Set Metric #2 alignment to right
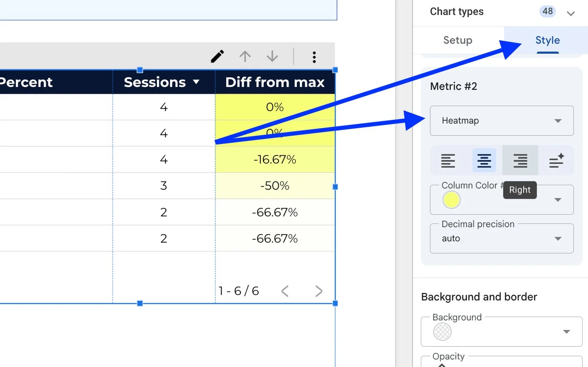The height and width of the screenshot is (367, 588). [520, 160]
